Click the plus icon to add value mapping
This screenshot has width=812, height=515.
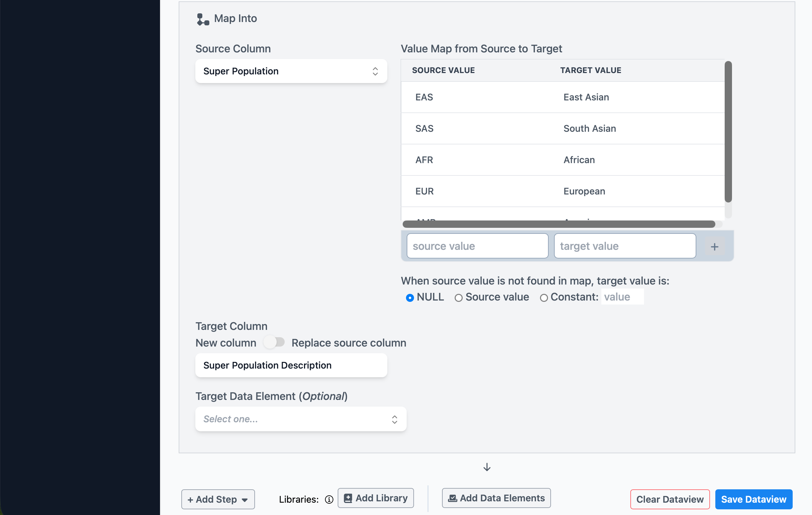(x=714, y=247)
